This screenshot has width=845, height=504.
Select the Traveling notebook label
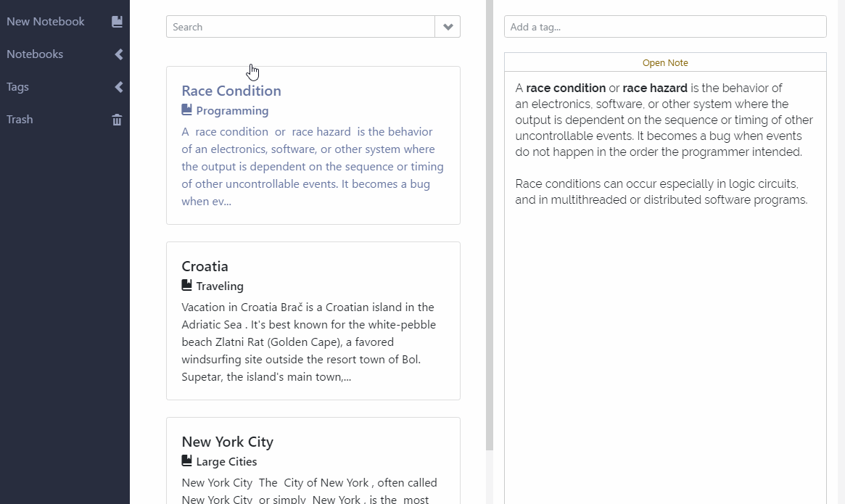click(x=220, y=286)
